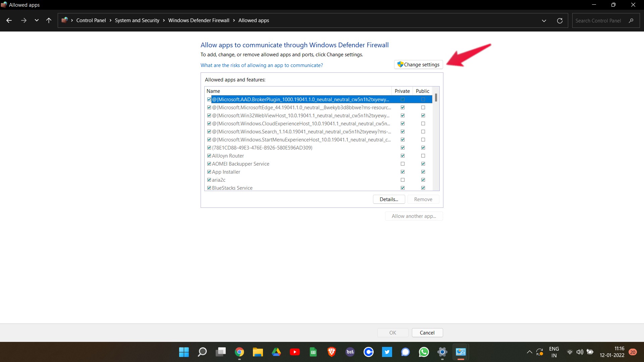The image size is (644, 362).
Task: Toggle Win32WebViewHost Public checkbox
Action: 423,116
